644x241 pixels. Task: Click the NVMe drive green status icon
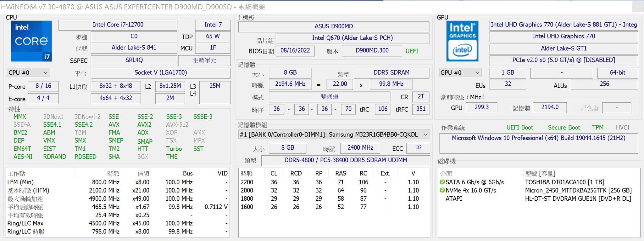click(442, 190)
